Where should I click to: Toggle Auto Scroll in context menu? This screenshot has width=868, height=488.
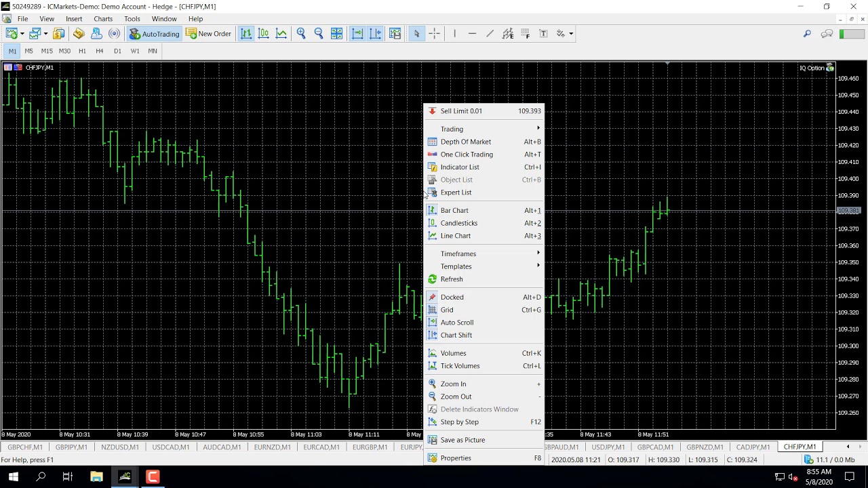[x=484, y=323]
